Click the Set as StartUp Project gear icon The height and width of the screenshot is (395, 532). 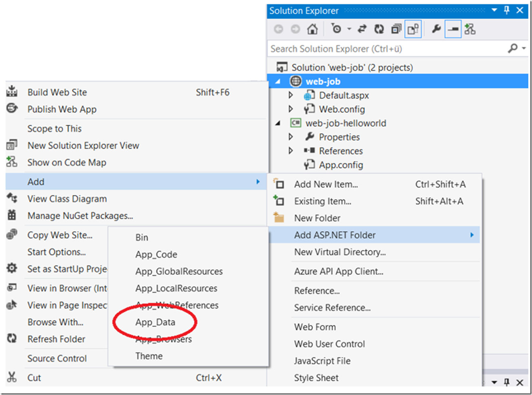click(12, 268)
